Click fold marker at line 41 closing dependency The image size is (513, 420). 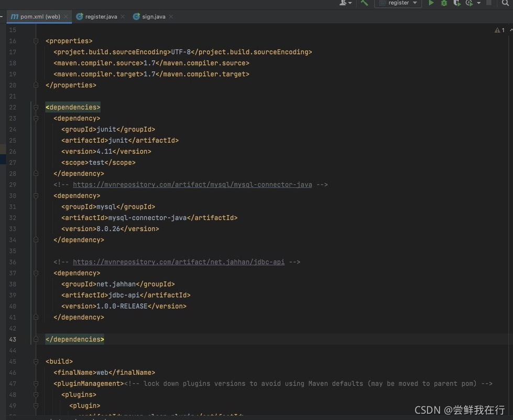click(x=36, y=317)
